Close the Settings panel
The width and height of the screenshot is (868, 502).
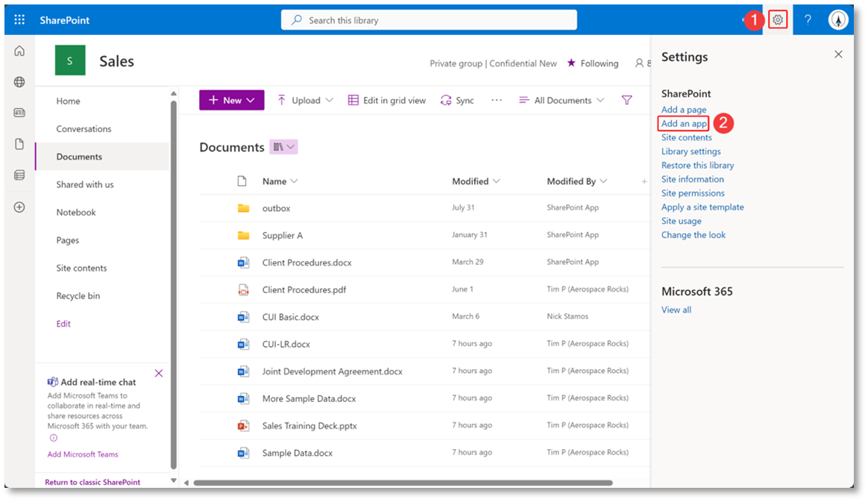tap(838, 54)
